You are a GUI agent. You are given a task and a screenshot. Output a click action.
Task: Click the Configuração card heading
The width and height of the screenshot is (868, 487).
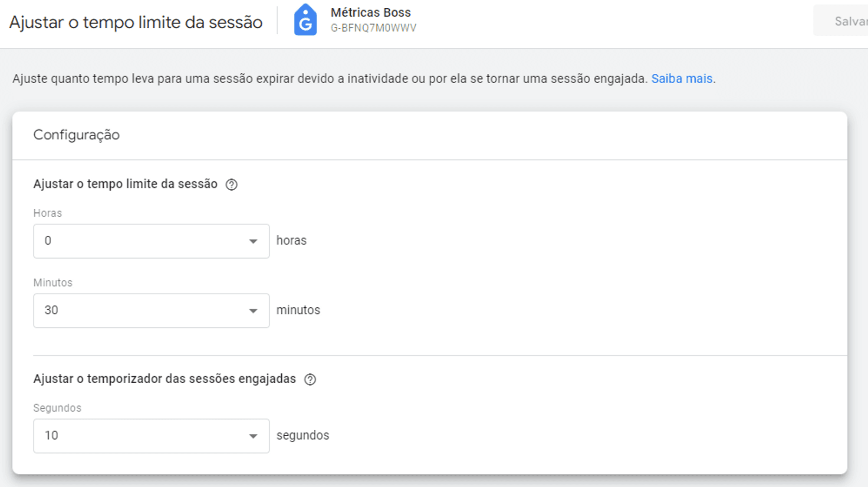(x=76, y=135)
